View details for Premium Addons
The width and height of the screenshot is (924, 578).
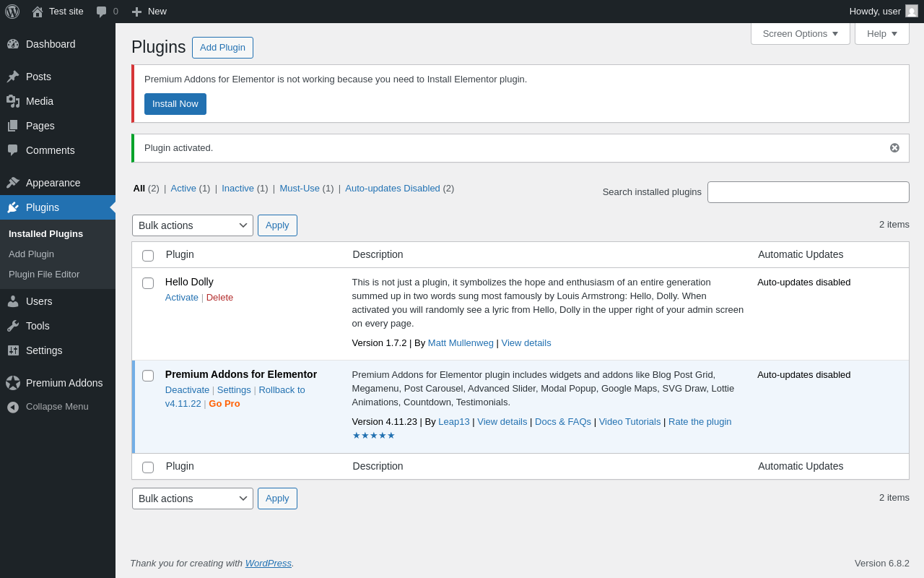pyautogui.click(x=502, y=422)
